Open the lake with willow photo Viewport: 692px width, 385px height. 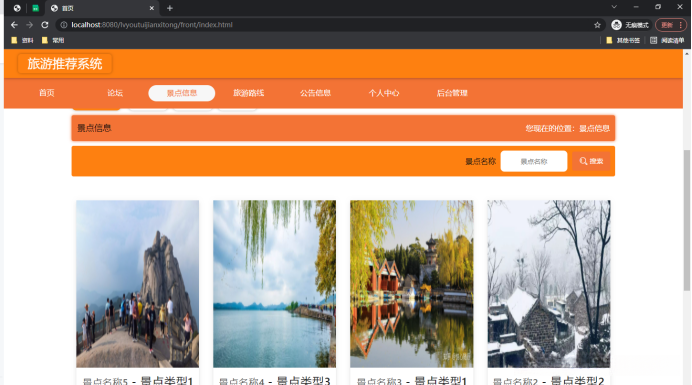[x=275, y=283]
